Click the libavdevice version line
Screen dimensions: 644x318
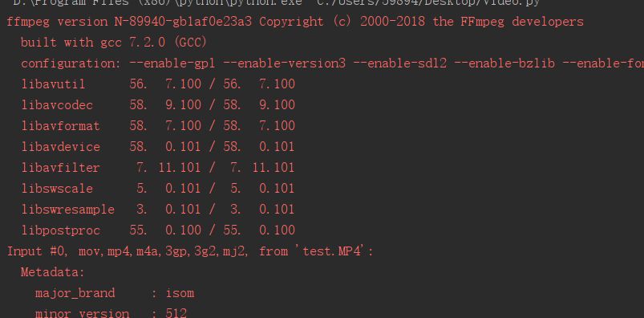[x=158, y=147]
